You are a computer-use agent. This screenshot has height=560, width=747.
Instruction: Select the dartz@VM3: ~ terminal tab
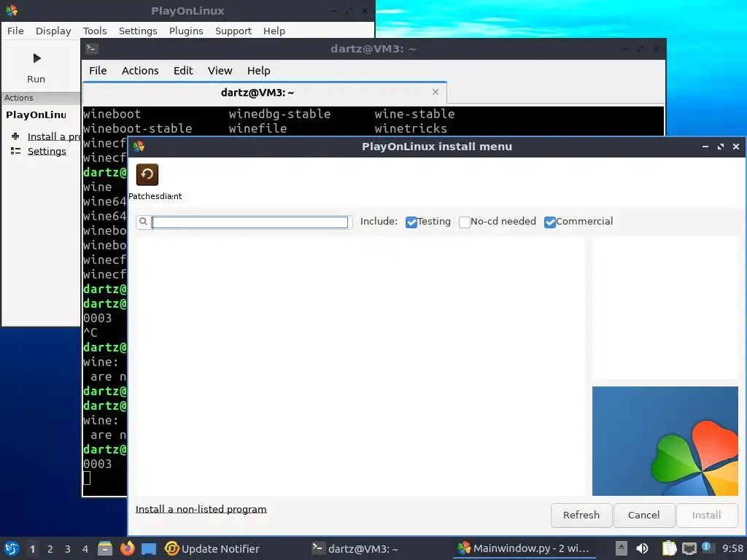265,93
